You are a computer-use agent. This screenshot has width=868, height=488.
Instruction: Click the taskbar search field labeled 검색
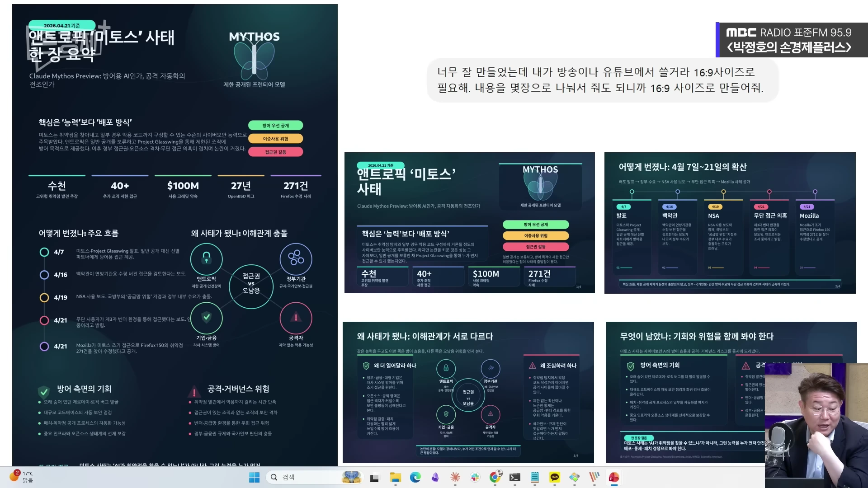(x=316, y=477)
